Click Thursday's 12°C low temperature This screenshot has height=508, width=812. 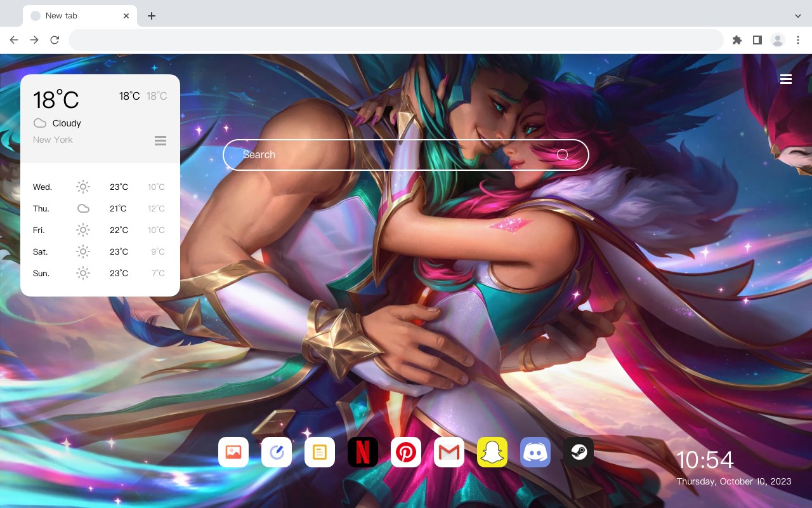point(157,209)
